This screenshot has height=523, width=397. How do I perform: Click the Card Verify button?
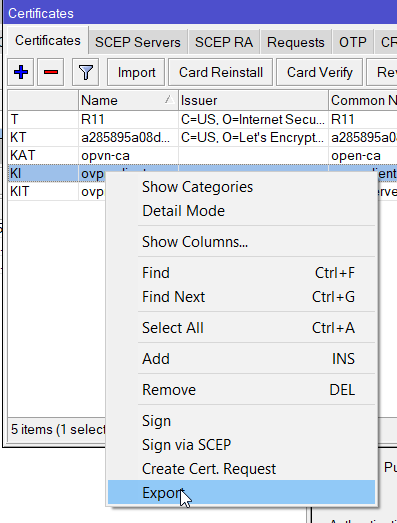[x=320, y=72]
